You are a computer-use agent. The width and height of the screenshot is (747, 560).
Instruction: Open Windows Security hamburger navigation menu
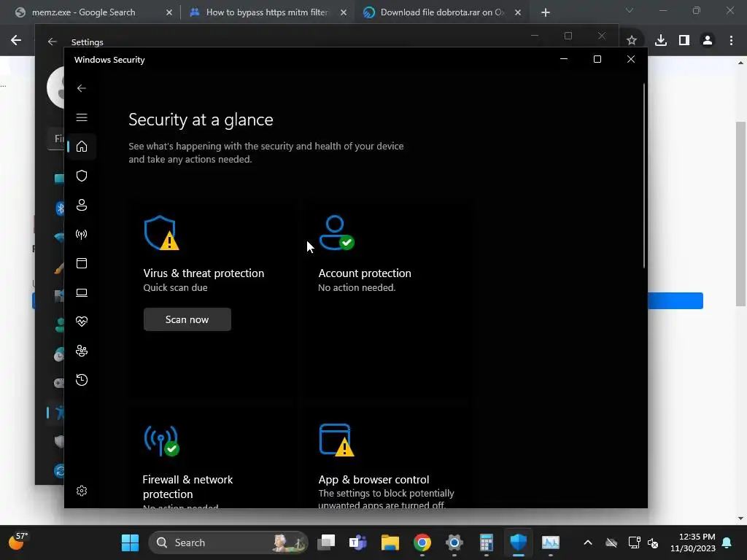(82, 117)
